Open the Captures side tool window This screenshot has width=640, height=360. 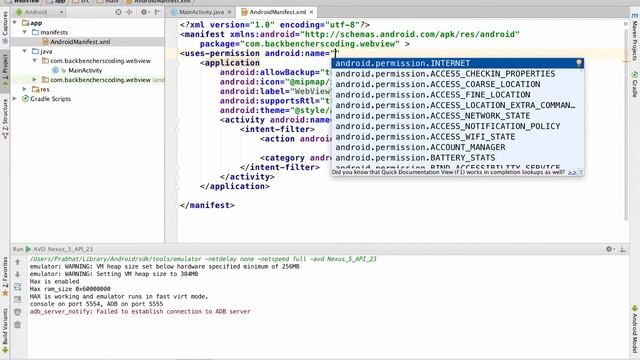pyautogui.click(x=5, y=28)
